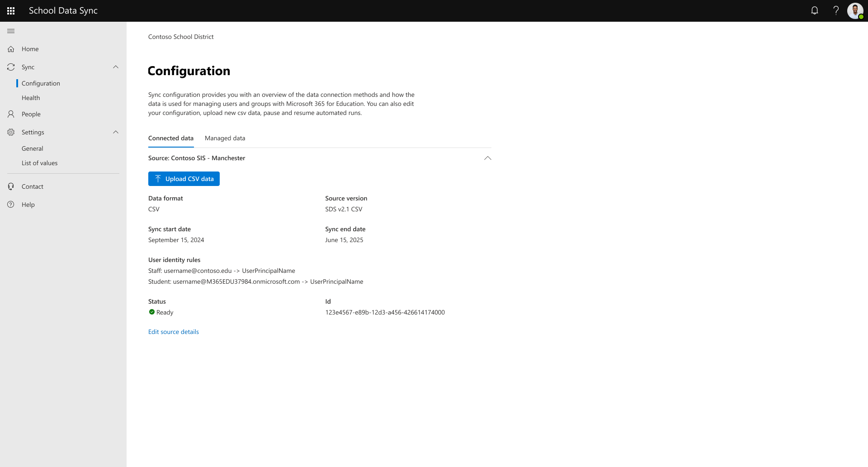Click the People person icon
The width and height of the screenshot is (868, 467).
pyautogui.click(x=11, y=114)
